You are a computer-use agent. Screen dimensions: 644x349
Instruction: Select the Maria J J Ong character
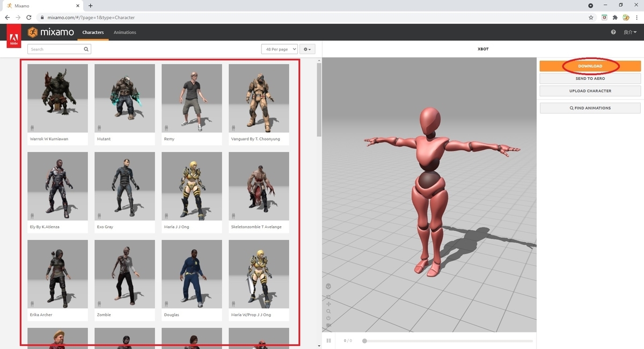[x=192, y=192]
